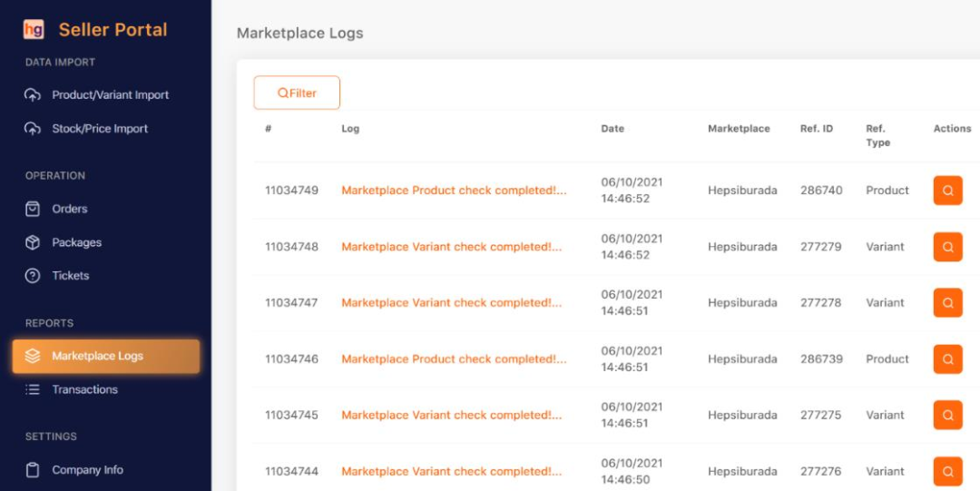Click the hg Seller Portal logo icon
The width and height of the screenshot is (980, 491).
pos(34,29)
